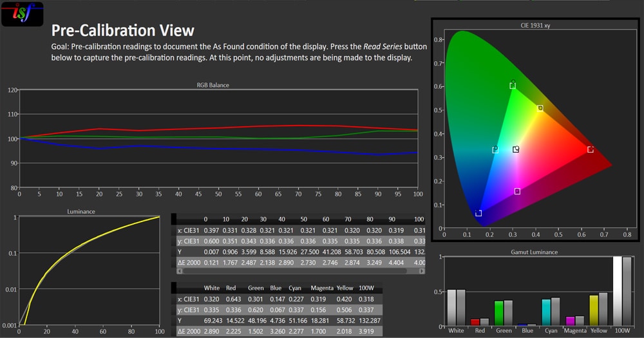Click the green bar in Gamut Luminance
The image size is (644, 338).
click(498, 314)
